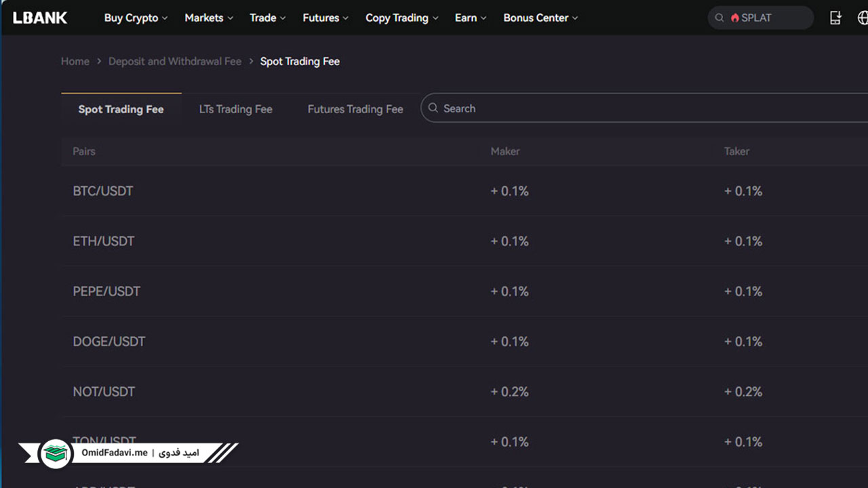
Task: Click NOT/USDT maker fee 0.2%
Action: click(510, 392)
